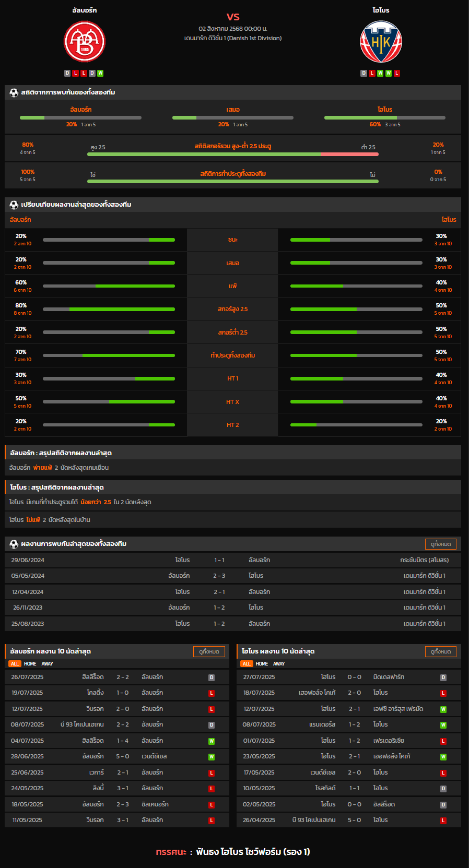This screenshot has width=469, height=868.
Task: Click green W badge in Aalborg form strip
Action: [100, 73]
